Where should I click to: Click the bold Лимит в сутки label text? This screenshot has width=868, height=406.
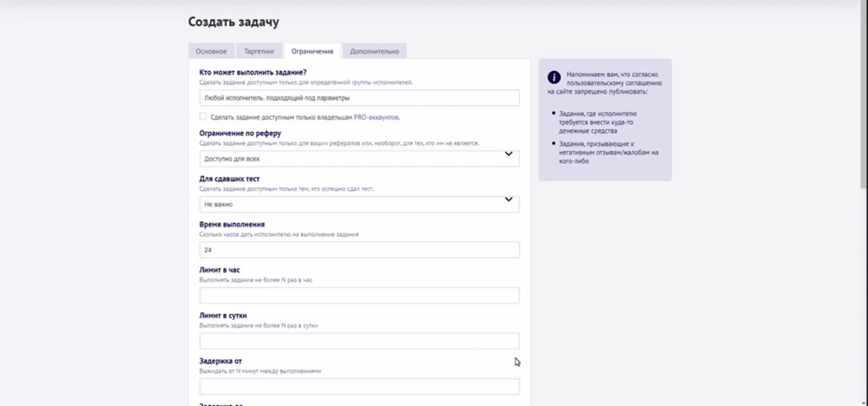pos(226,316)
